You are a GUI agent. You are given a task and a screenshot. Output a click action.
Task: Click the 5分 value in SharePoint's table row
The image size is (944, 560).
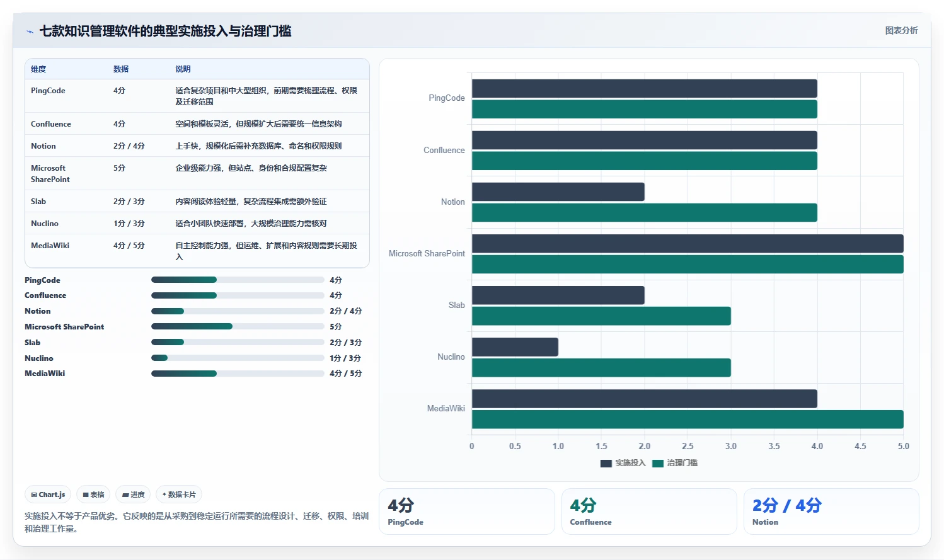click(119, 168)
